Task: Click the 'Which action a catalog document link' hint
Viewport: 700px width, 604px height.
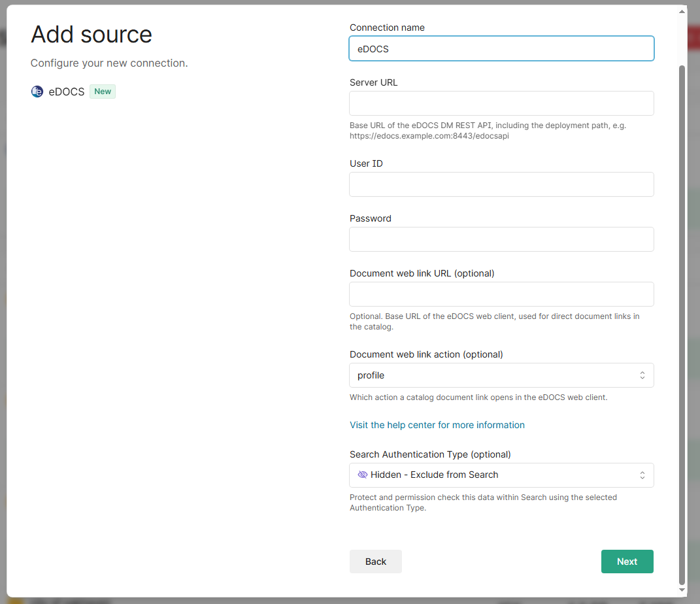Action: click(478, 397)
